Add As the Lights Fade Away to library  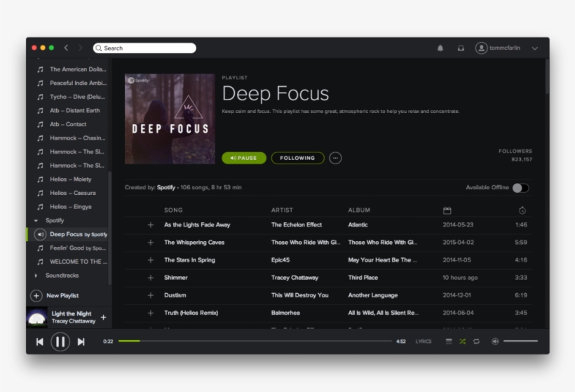150,225
